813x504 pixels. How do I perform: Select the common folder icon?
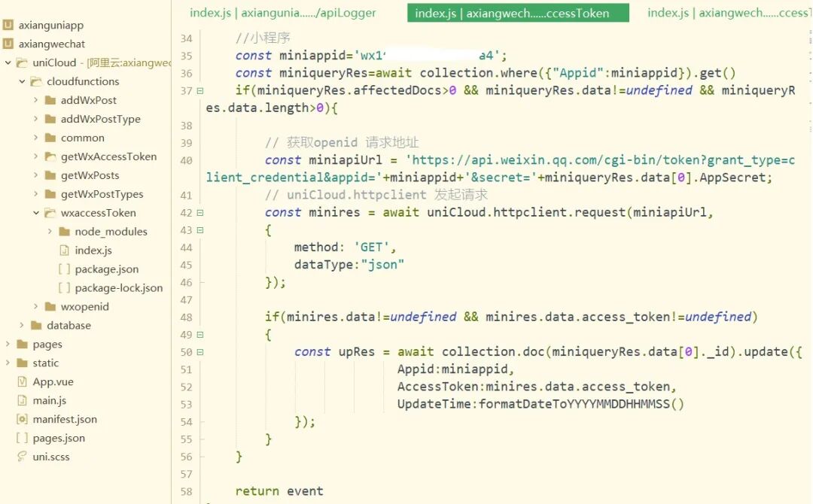coord(50,138)
